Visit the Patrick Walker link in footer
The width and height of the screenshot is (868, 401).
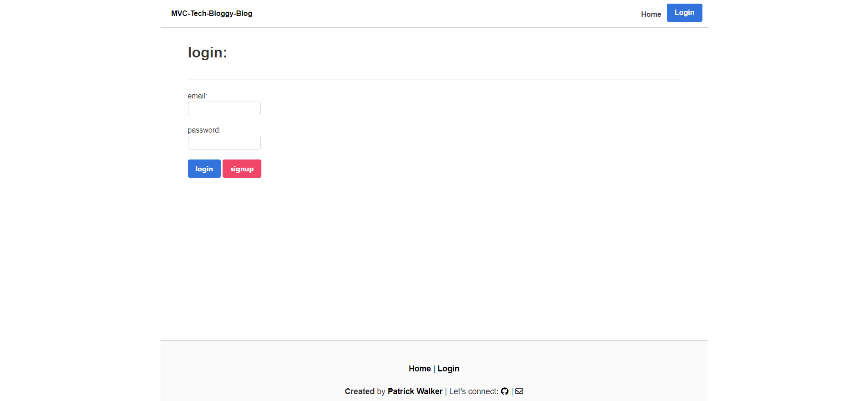[415, 391]
